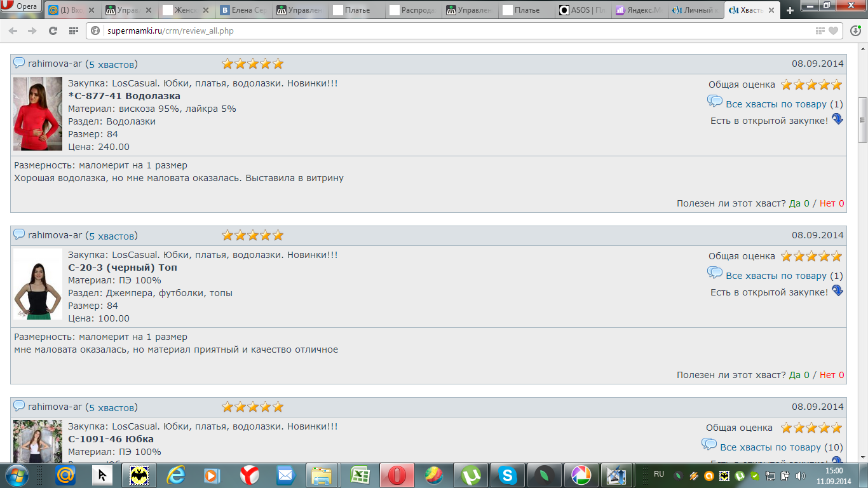Open Windows Explorer from the taskbar
868x488 pixels.
coord(322,475)
